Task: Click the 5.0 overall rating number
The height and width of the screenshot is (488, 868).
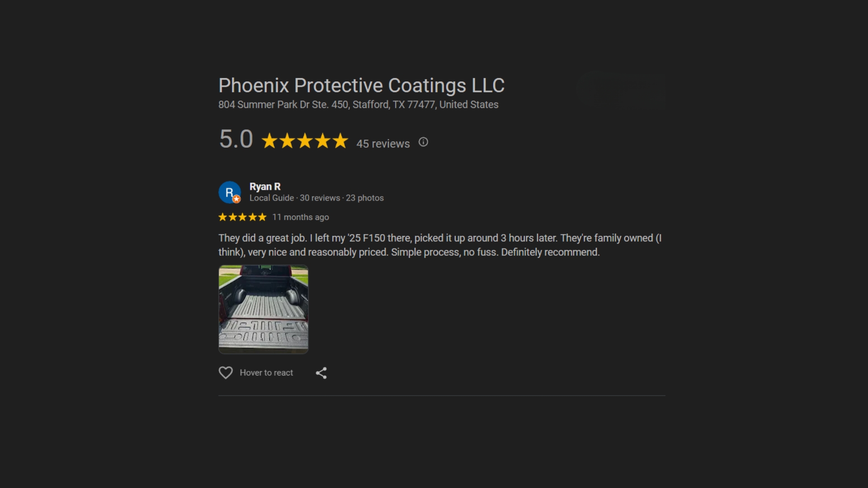Action: (236, 139)
